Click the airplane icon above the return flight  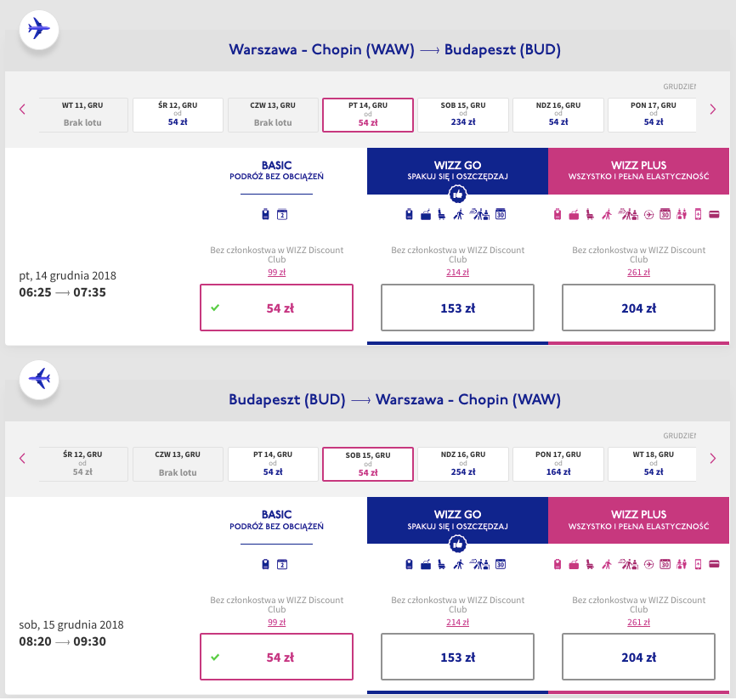[x=38, y=377]
